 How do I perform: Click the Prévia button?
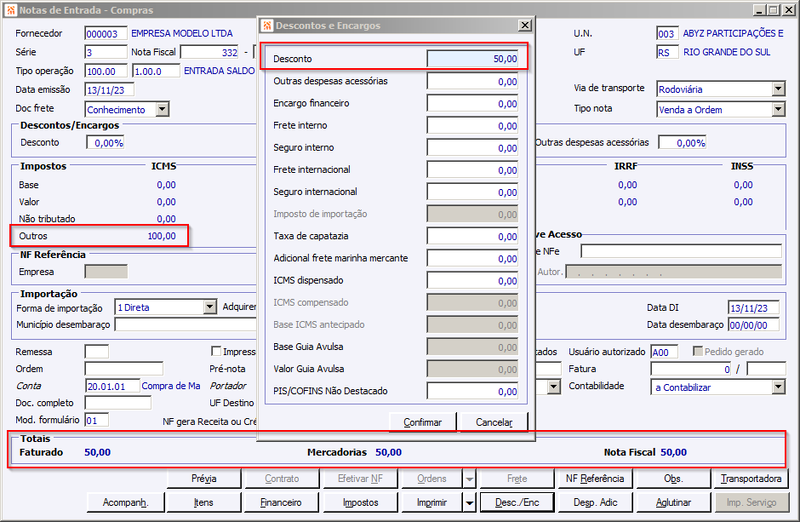(204, 479)
